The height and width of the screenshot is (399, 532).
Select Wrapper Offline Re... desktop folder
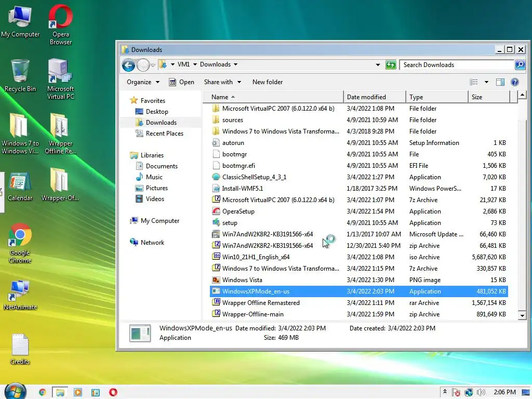(60, 133)
